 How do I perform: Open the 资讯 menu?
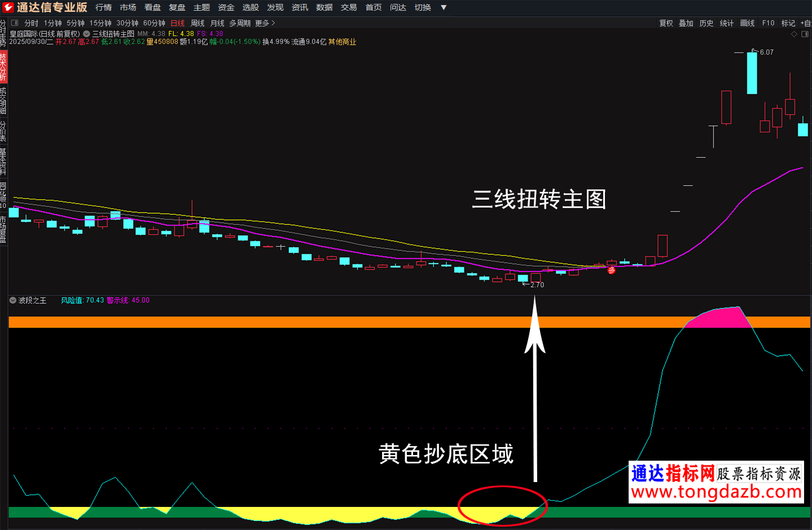(300, 7)
